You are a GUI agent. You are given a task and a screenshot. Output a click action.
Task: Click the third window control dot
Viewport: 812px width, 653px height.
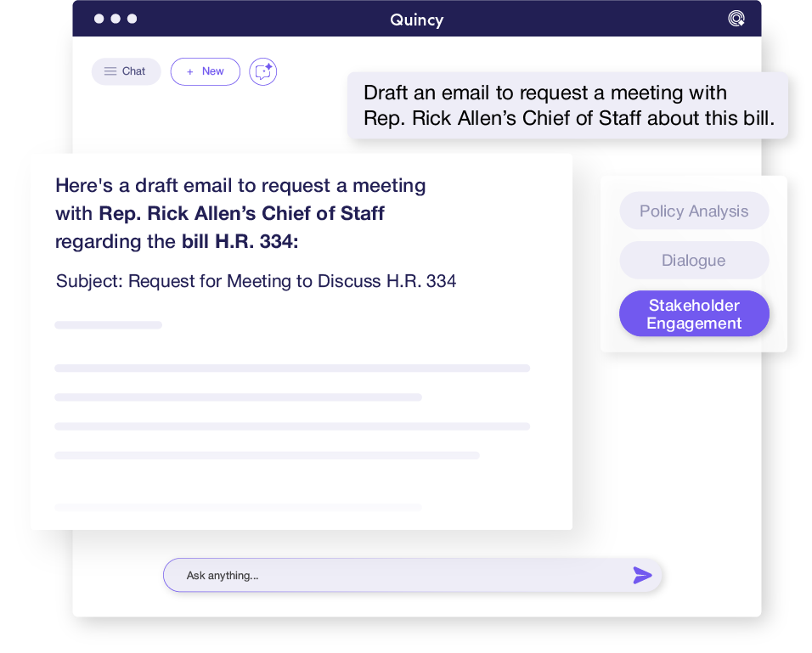coord(132,19)
